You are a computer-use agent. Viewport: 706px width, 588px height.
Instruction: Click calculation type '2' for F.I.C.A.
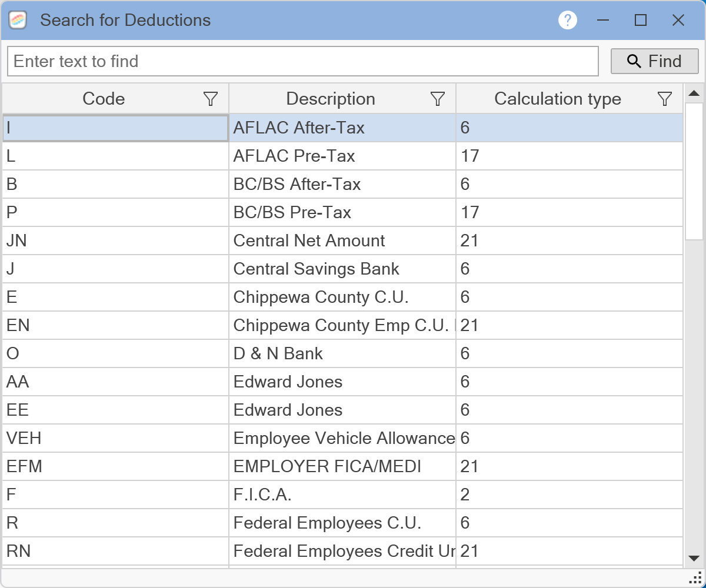tap(570, 495)
